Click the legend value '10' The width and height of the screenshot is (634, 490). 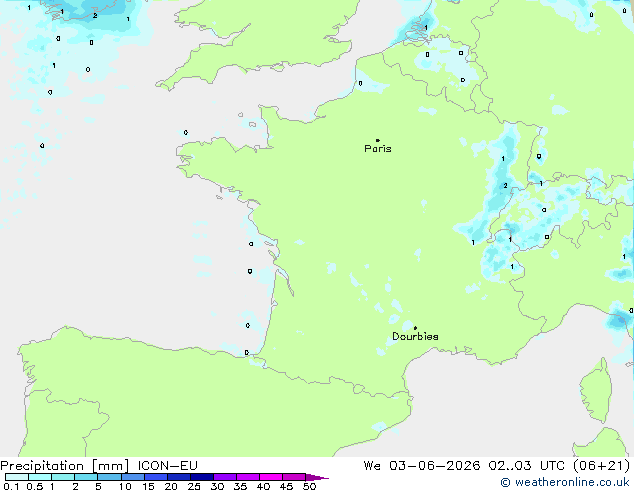point(125,486)
